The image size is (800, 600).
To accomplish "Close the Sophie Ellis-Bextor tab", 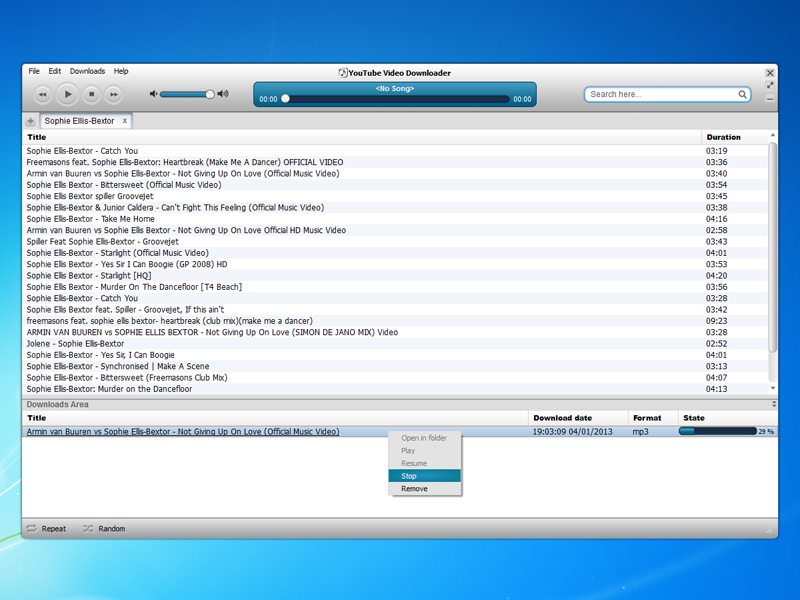I will (x=124, y=121).
